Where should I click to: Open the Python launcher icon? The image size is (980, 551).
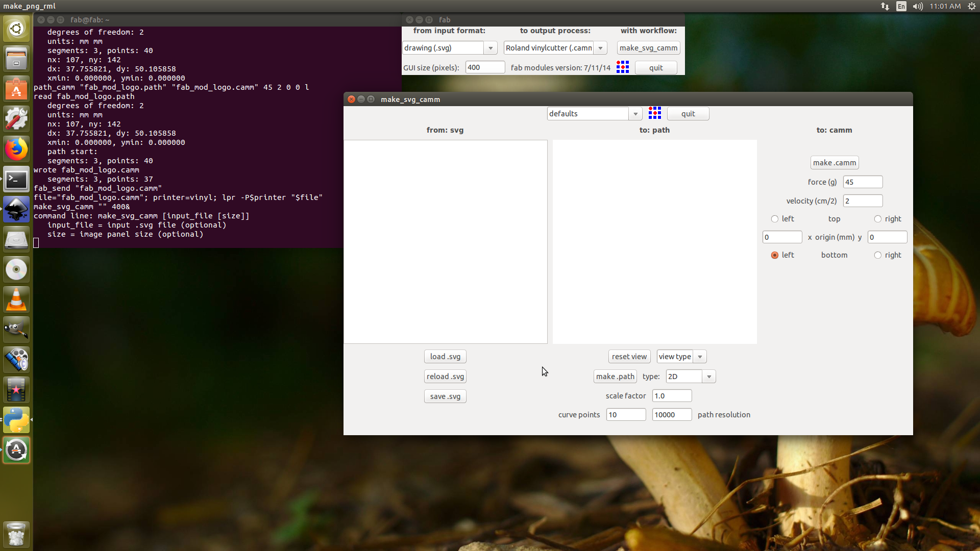pyautogui.click(x=16, y=420)
